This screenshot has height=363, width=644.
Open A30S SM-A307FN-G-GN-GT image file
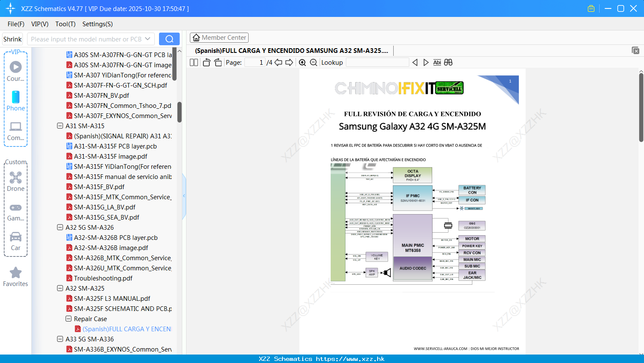pos(119,65)
